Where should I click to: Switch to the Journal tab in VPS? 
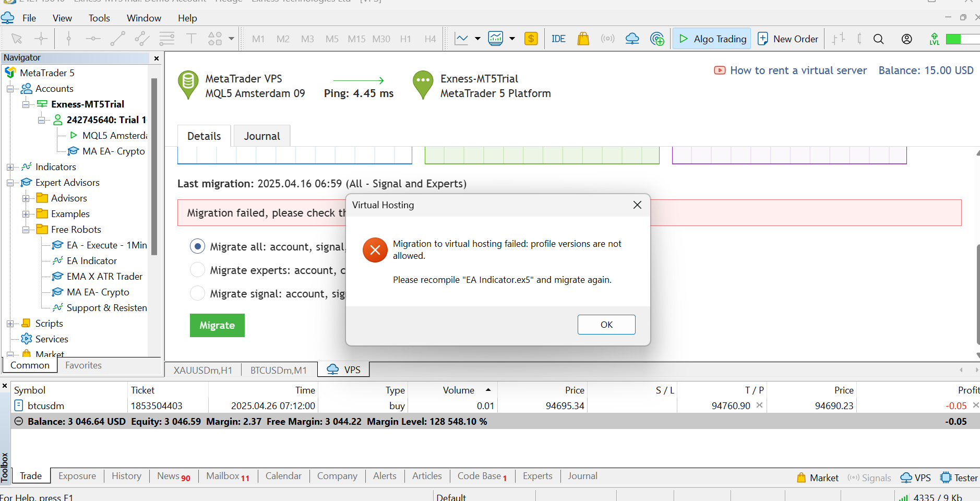pyautogui.click(x=262, y=136)
